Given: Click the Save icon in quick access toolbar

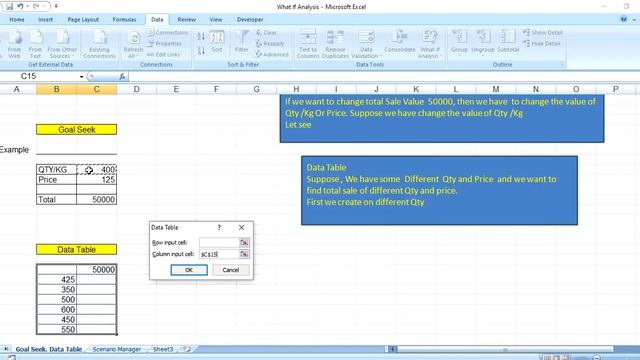Looking at the screenshot, I should click(9, 7).
